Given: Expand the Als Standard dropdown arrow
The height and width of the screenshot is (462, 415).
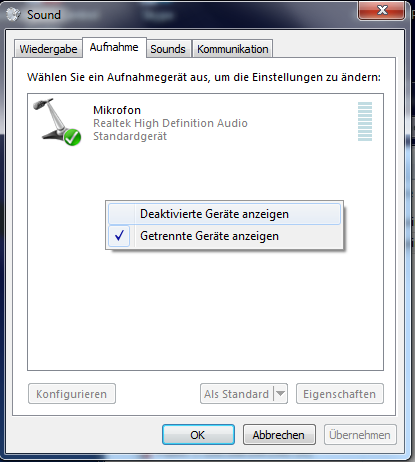Looking at the screenshot, I should (281, 394).
